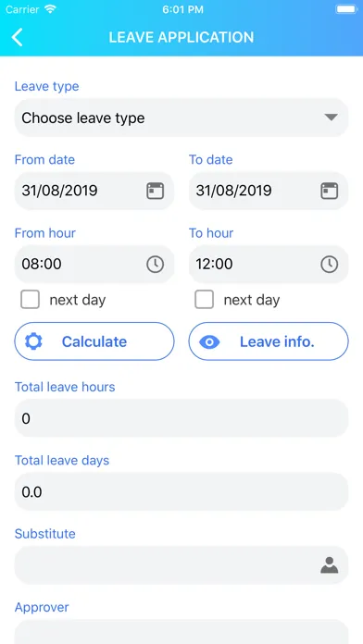Tap the 08:00 From hour field
The height and width of the screenshot is (644, 363).
(x=94, y=264)
